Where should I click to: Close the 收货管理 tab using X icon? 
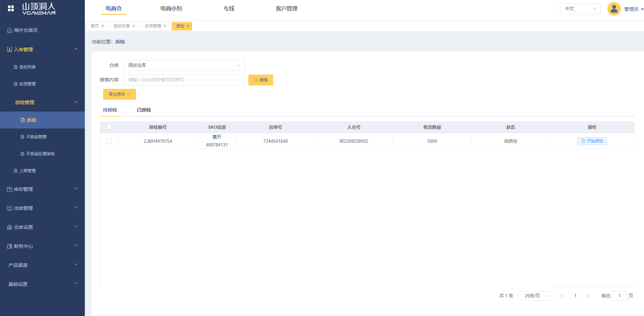[x=165, y=26]
